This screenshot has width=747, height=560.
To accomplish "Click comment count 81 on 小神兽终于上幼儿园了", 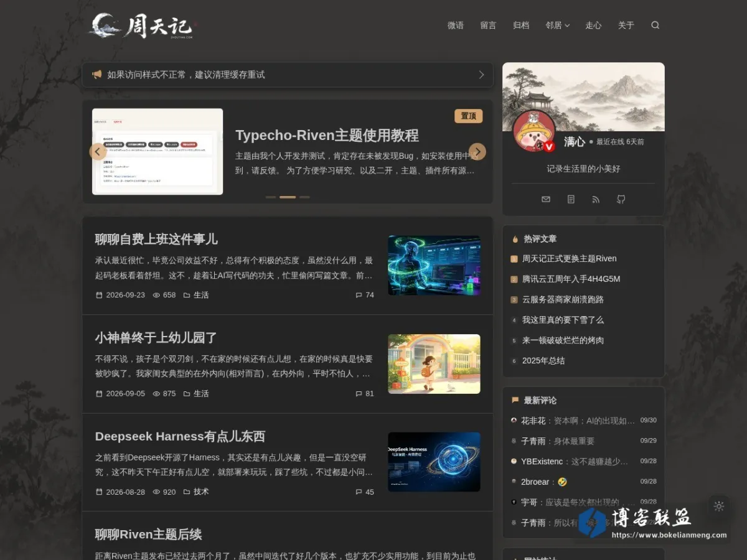I will tap(365, 393).
